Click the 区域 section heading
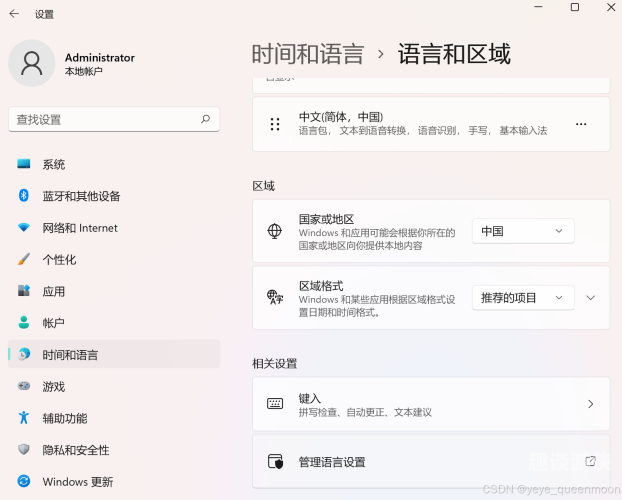 (264, 186)
